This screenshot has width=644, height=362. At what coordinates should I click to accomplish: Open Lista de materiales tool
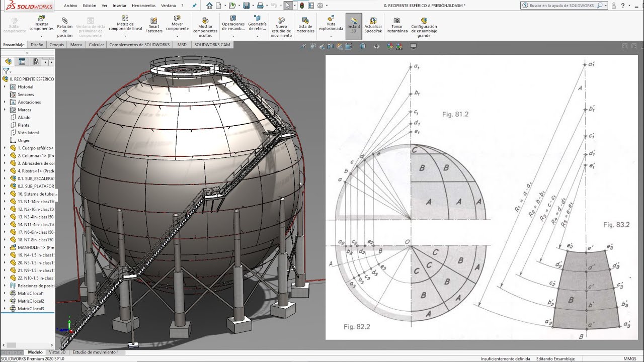pyautogui.click(x=305, y=25)
